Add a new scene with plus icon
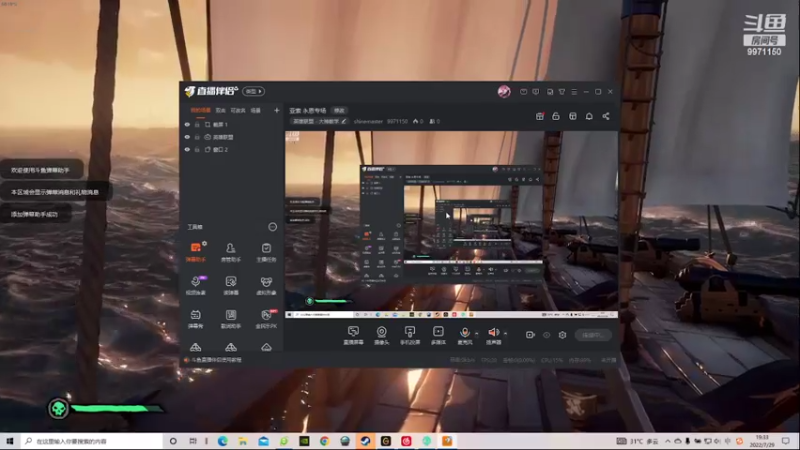 click(x=277, y=110)
